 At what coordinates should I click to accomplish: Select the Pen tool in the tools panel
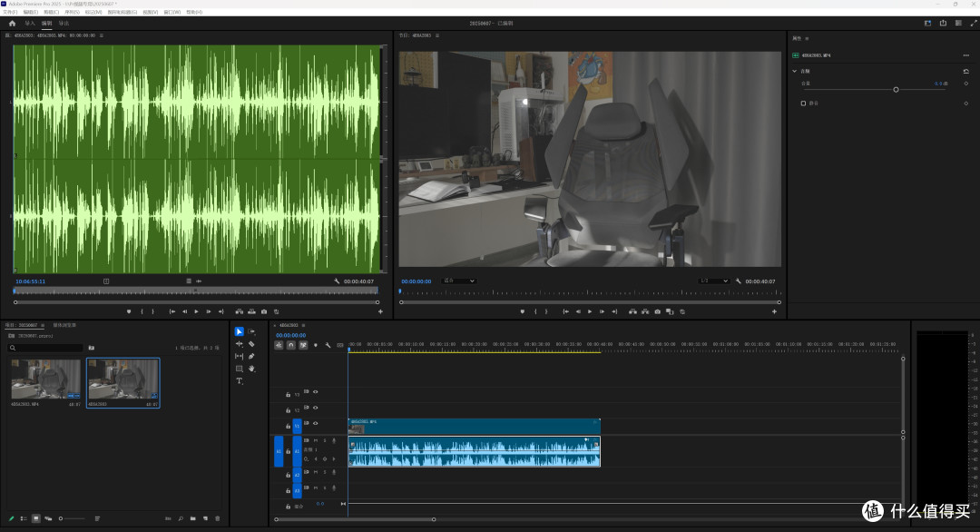[x=251, y=357]
